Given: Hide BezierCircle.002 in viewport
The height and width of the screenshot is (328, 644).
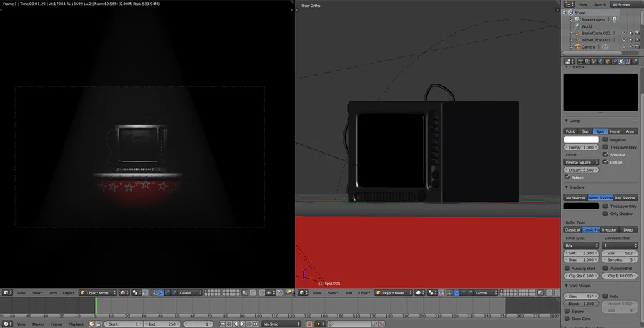Looking at the screenshot, I should pyautogui.click(x=623, y=33).
